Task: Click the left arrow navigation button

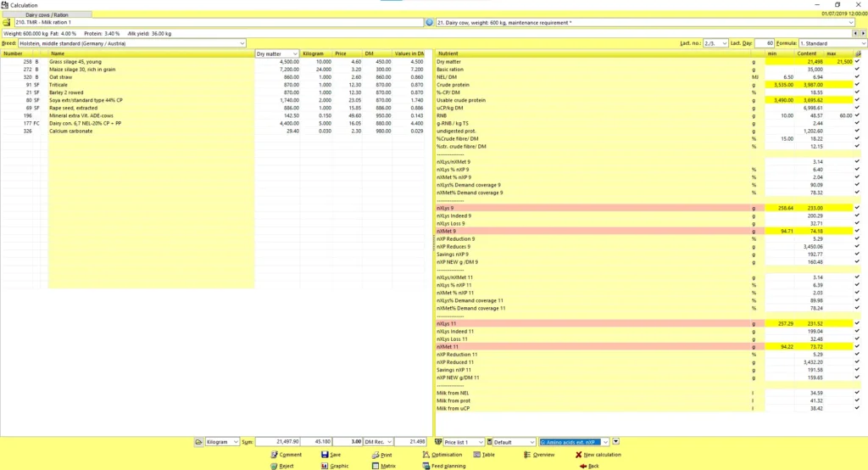Action: tap(854, 33)
